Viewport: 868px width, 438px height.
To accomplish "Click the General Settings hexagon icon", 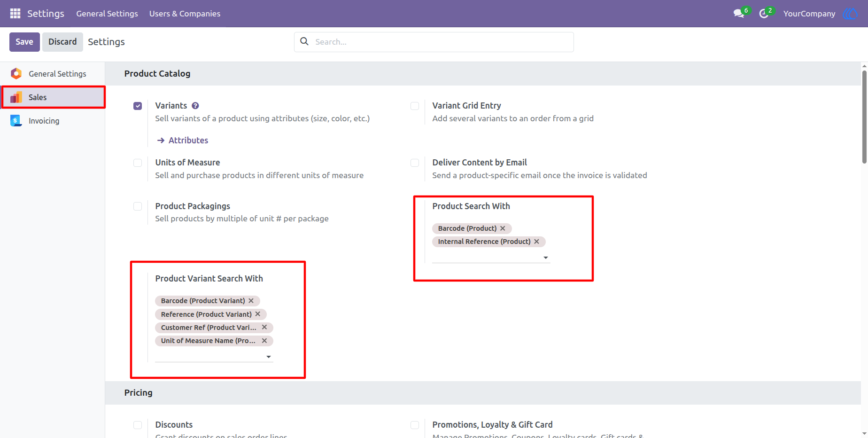I will pos(16,74).
